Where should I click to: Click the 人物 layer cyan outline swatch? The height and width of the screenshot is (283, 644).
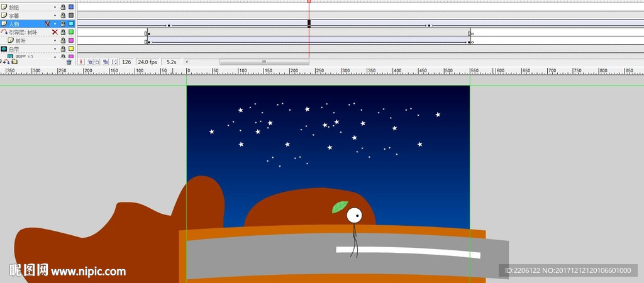pos(71,23)
